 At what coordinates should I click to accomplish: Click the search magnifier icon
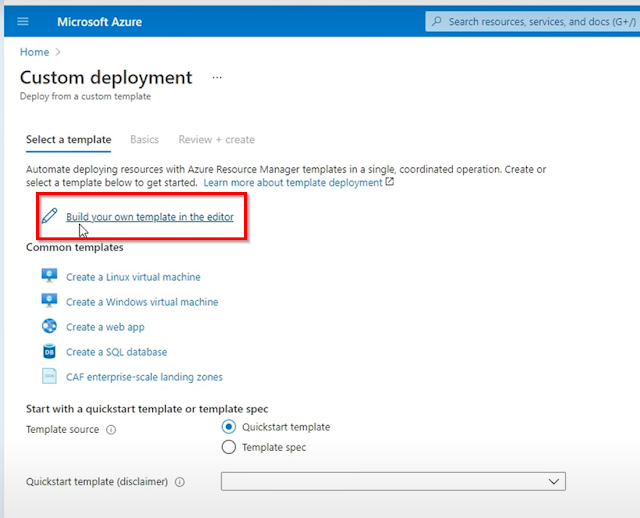click(437, 21)
